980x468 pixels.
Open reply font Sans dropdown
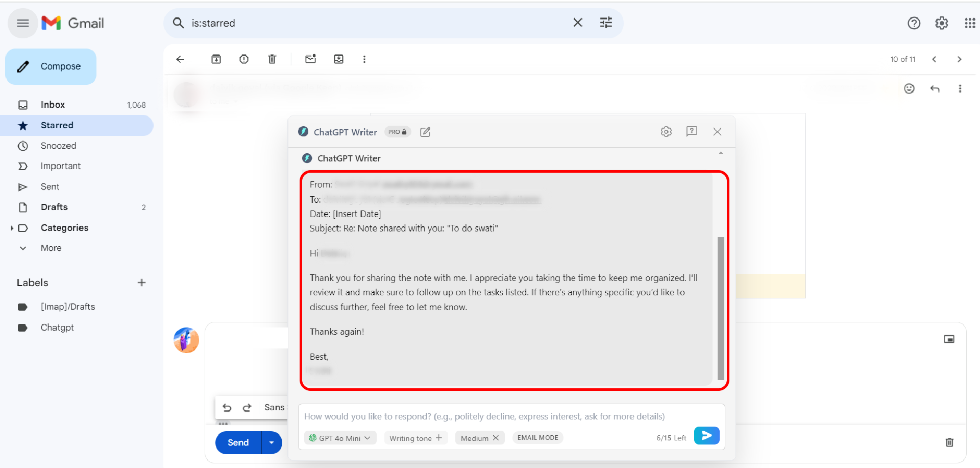[275, 407]
